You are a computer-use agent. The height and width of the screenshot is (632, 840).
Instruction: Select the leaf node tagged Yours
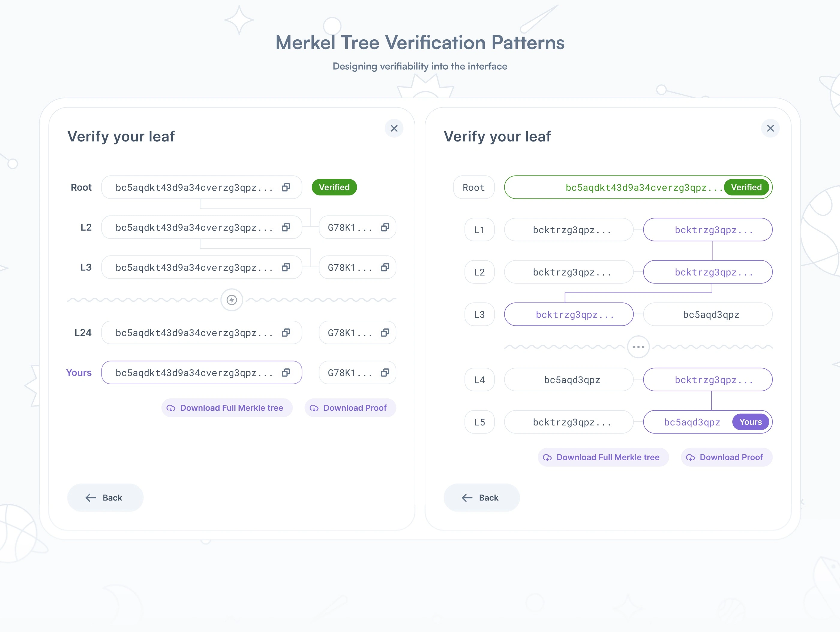708,422
